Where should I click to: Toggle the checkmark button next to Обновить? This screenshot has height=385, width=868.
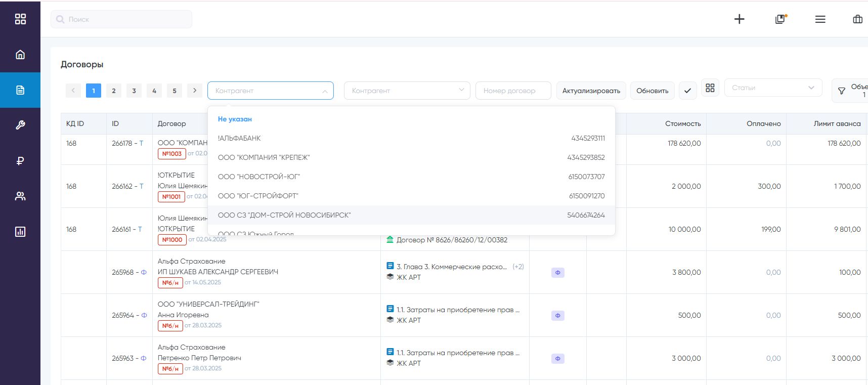(x=687, y=91)
